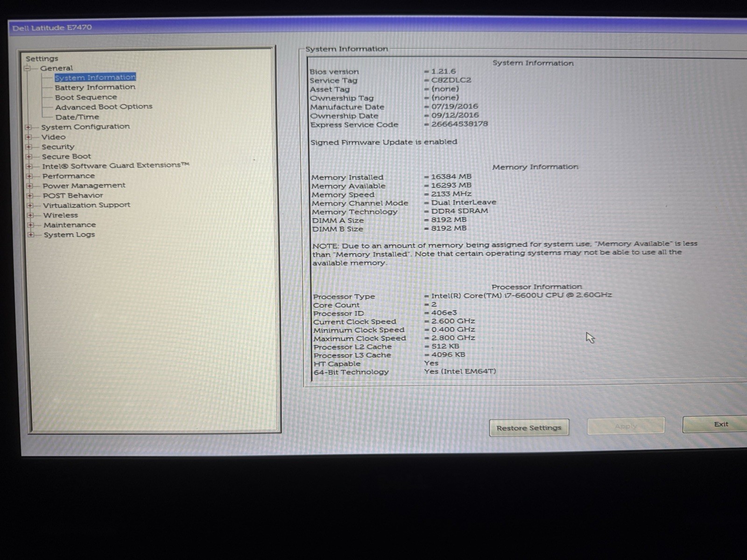Select the Virtualization Support label
The width and height of the screenshot is (747, 560).
(x=87, y=205)
